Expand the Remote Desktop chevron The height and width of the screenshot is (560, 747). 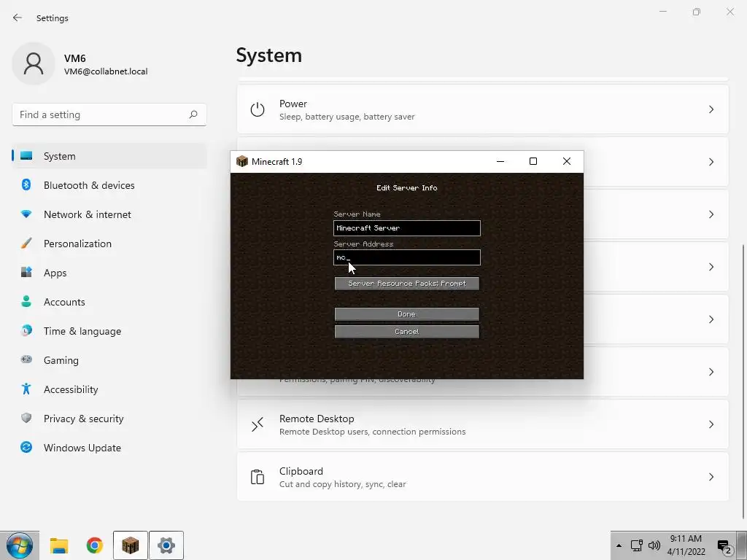click(711, 424)
